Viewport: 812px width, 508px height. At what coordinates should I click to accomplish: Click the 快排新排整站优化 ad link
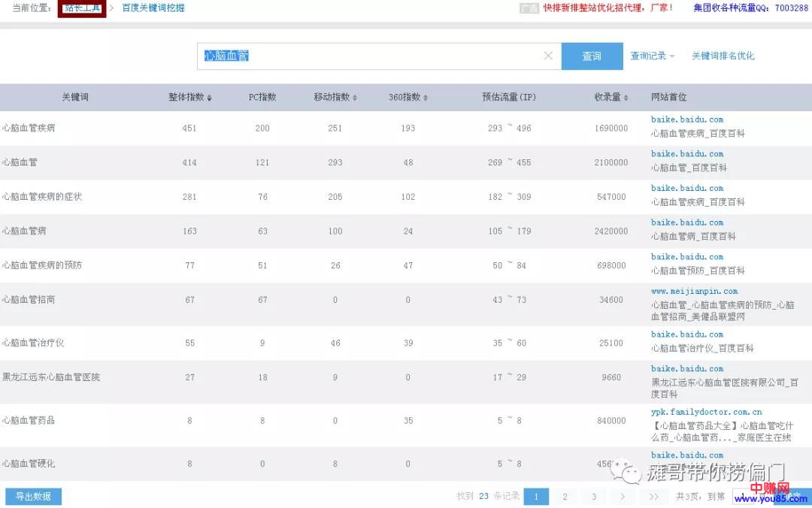(x=607, y=8)
